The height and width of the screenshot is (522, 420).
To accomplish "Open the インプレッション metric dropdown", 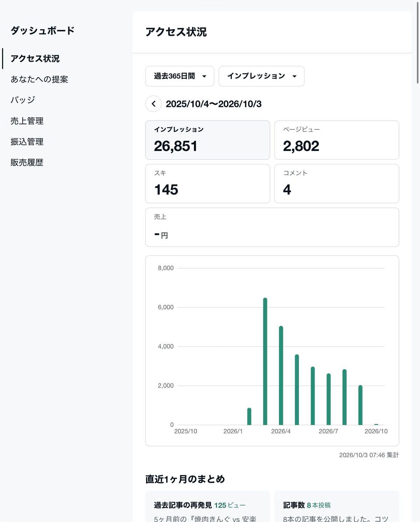I will point(261,76).
